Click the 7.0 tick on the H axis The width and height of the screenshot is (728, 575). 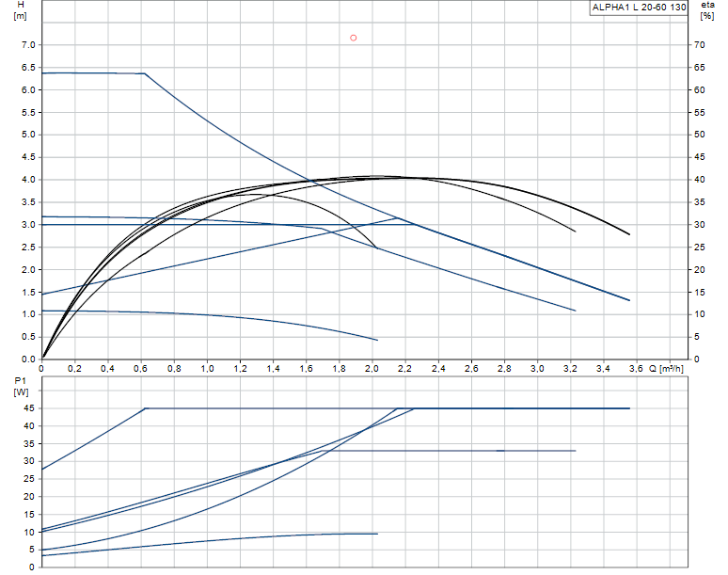coord(27,45)
